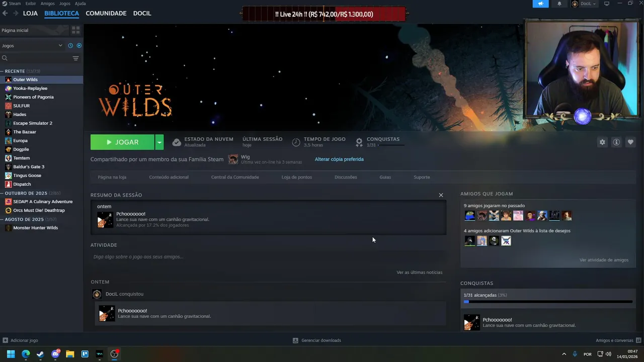
Task: Select SULFUR in the library list
Action: (x=41, y=106)
